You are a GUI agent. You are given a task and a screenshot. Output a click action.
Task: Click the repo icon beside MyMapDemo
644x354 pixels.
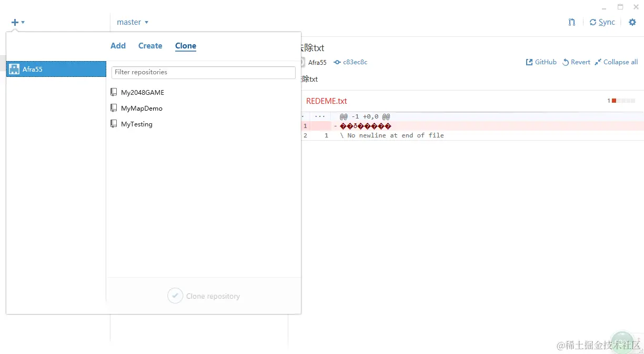[x=114, y=108]
